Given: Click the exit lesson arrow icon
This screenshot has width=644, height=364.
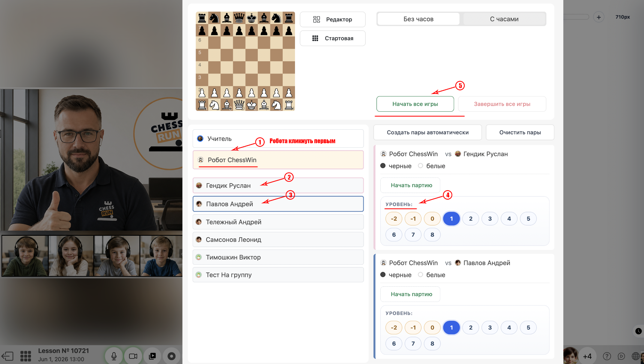Looking at the screenshot, I should tap(8, 356).
